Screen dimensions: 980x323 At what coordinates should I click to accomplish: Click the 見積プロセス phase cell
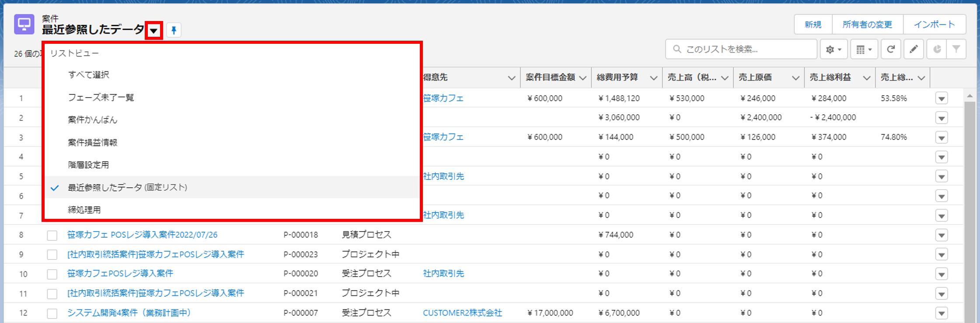pyautogui.click(x=366, y=235)
